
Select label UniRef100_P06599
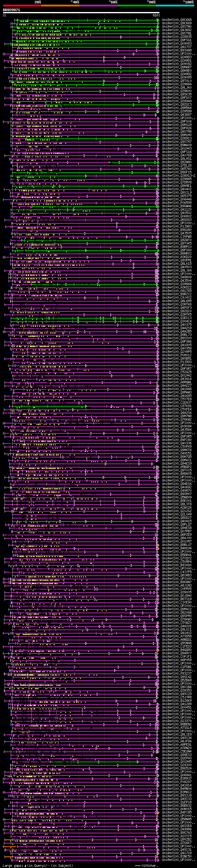click(177, 203)
